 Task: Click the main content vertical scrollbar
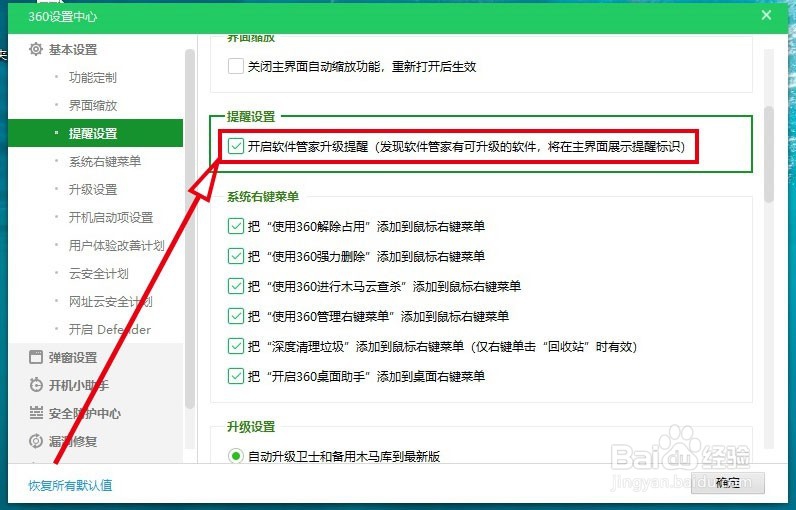(769, 154)
